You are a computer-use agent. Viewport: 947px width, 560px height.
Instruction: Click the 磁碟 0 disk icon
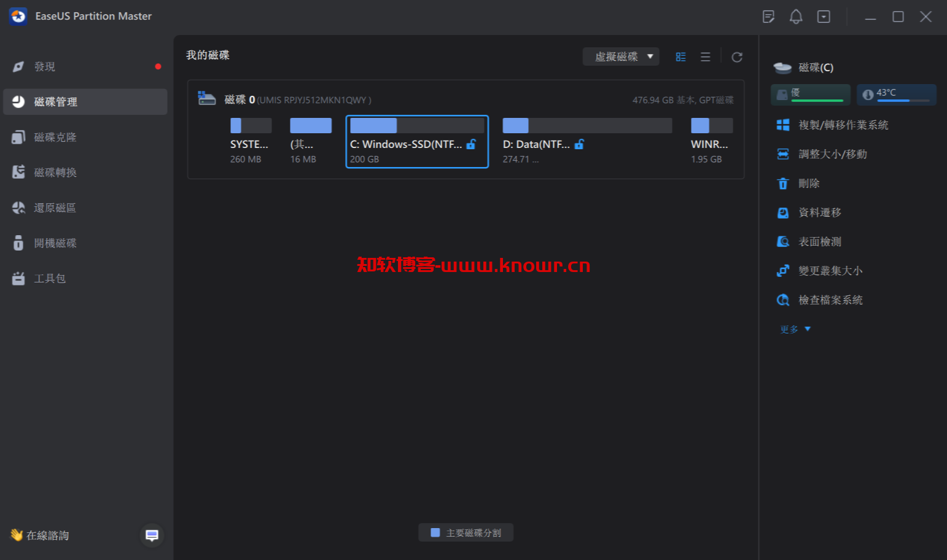207,98
